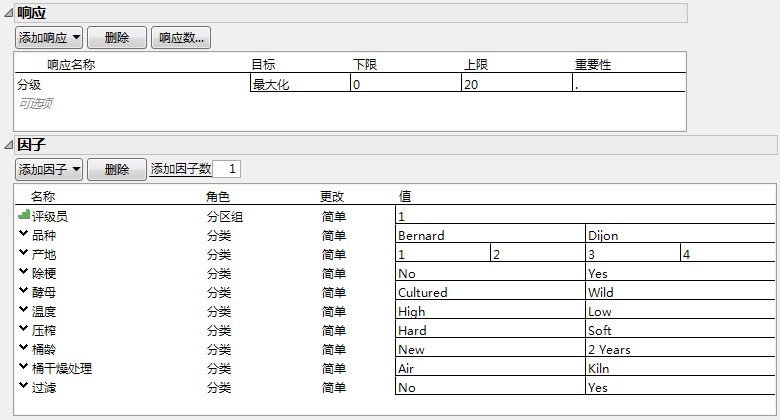Screen dimensions: 780x420
Task: Click the arrow icon beside 桶龄
Action: pos(24,349)
